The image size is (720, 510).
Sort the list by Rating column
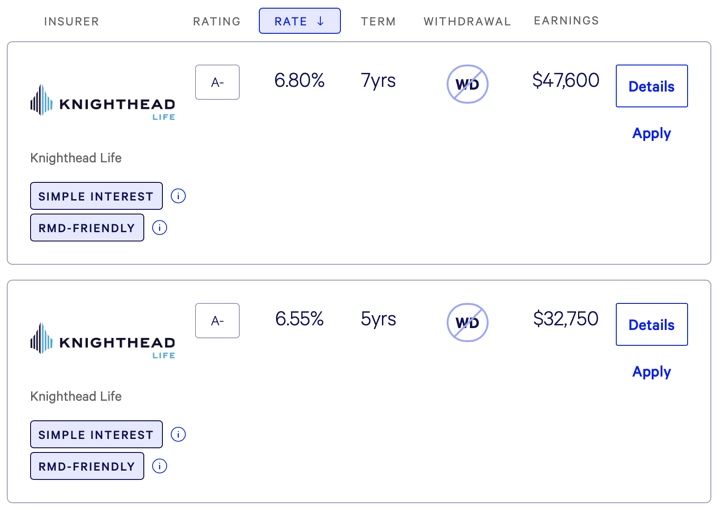pyautogui.click(x=217, y=21)
